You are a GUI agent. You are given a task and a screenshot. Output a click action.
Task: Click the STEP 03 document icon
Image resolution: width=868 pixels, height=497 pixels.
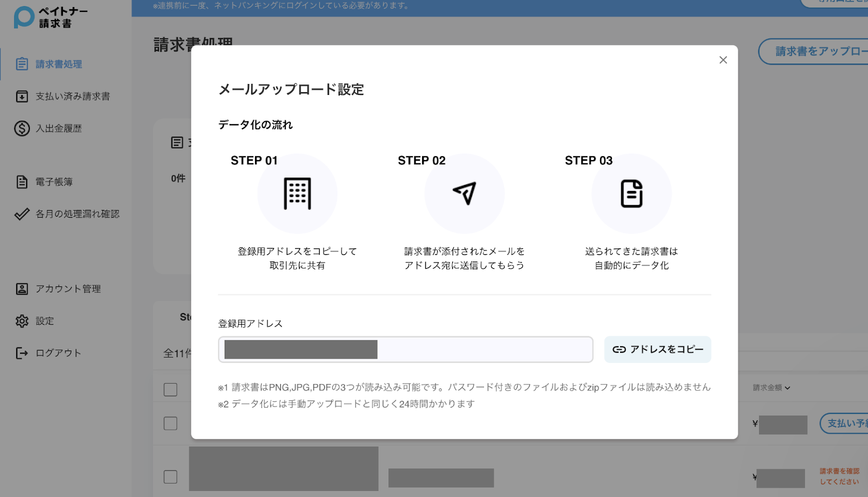[631, 194]
